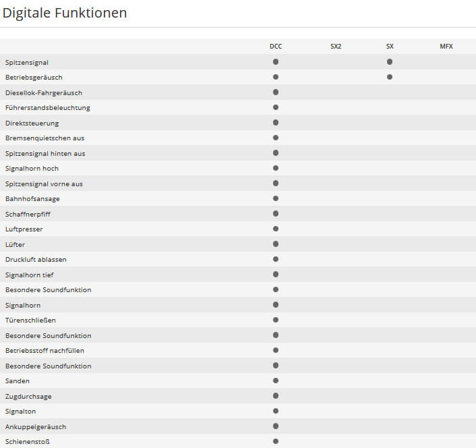Click the DCC dot for Bremsenquietschen aus
The height and width of the screenshot is (448, 476).
(276, 138)
